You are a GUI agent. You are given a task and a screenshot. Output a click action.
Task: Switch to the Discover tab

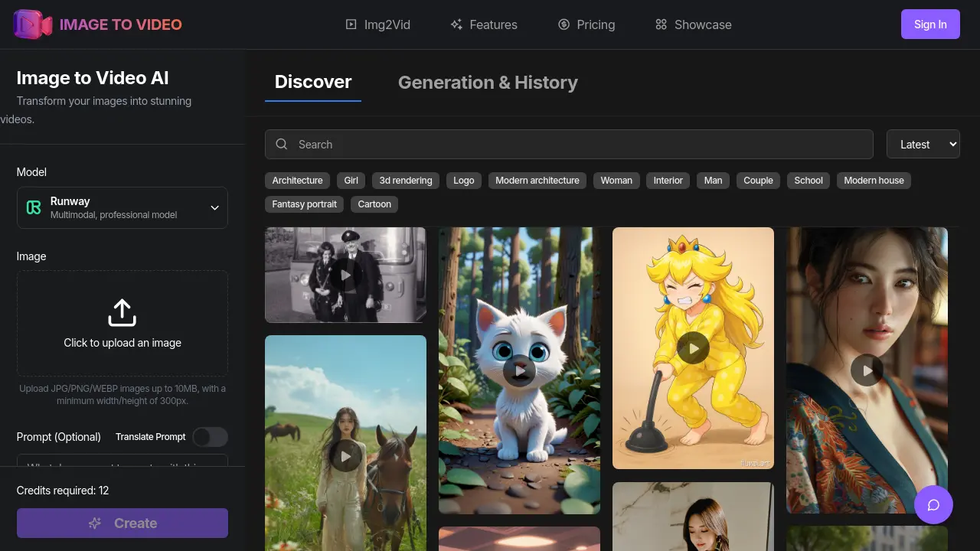(x=313, y=82)
